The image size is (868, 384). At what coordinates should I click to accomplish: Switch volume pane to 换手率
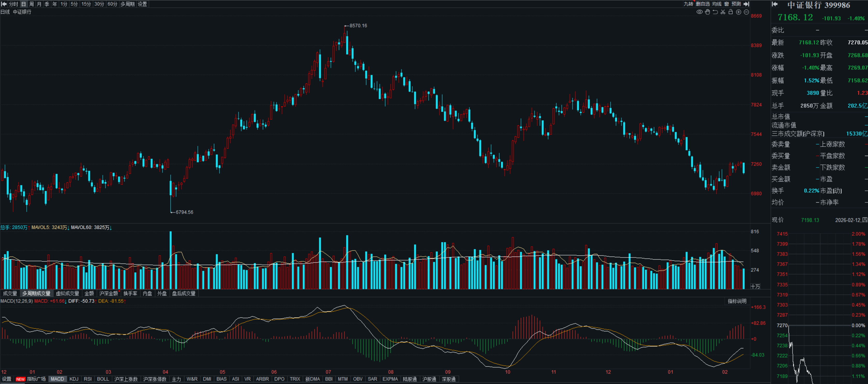(x=130, y=293)
